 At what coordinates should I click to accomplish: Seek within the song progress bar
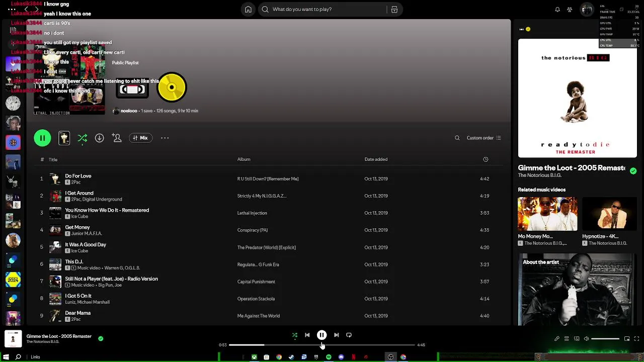pyautogui.click(x=322, y=345)
